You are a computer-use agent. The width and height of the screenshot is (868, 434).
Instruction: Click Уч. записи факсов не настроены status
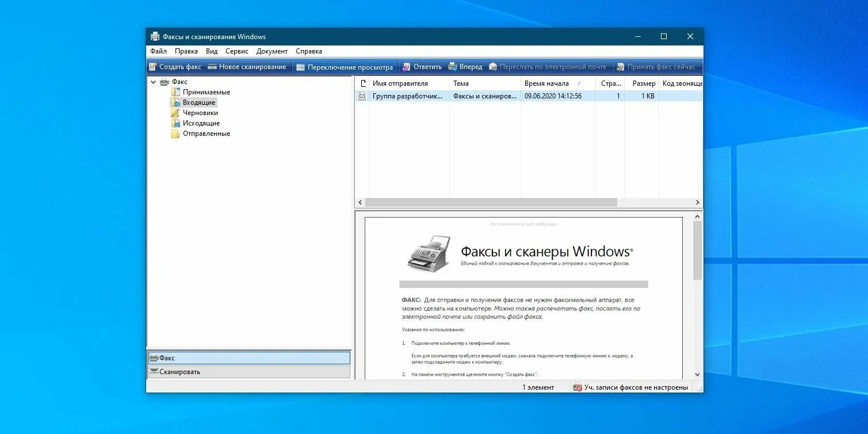point(636,387)
